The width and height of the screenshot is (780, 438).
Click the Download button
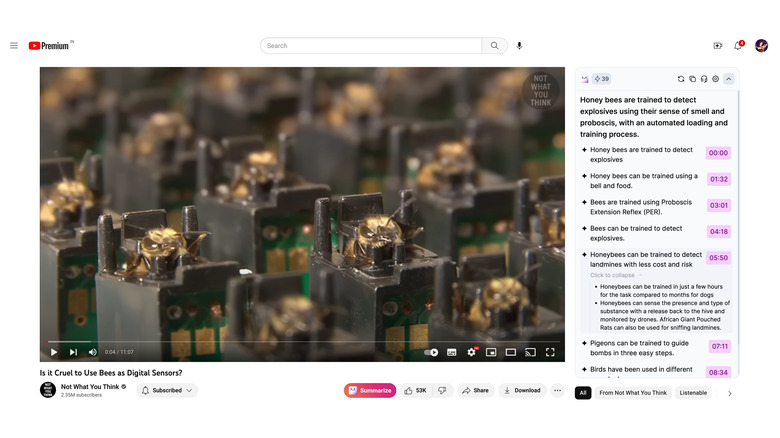coord(522,390)
